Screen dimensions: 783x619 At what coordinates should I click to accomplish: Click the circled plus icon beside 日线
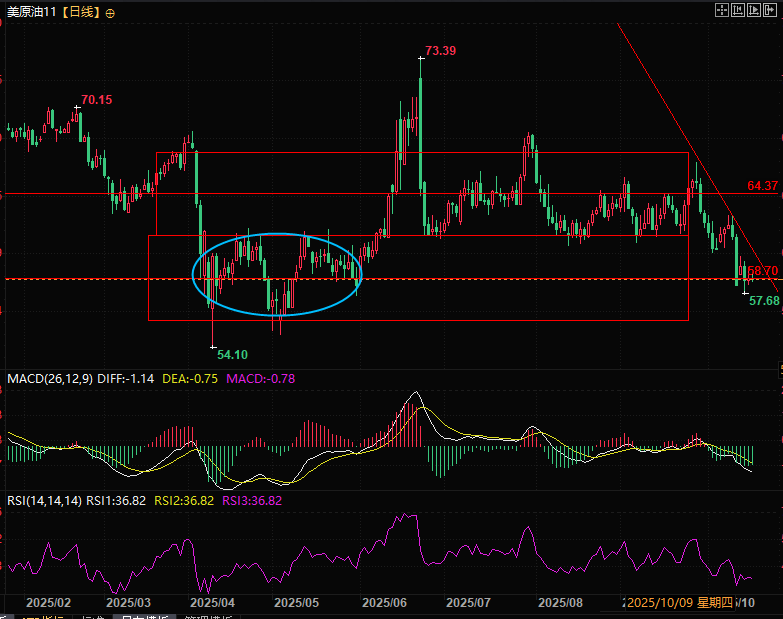coord(109,13)
